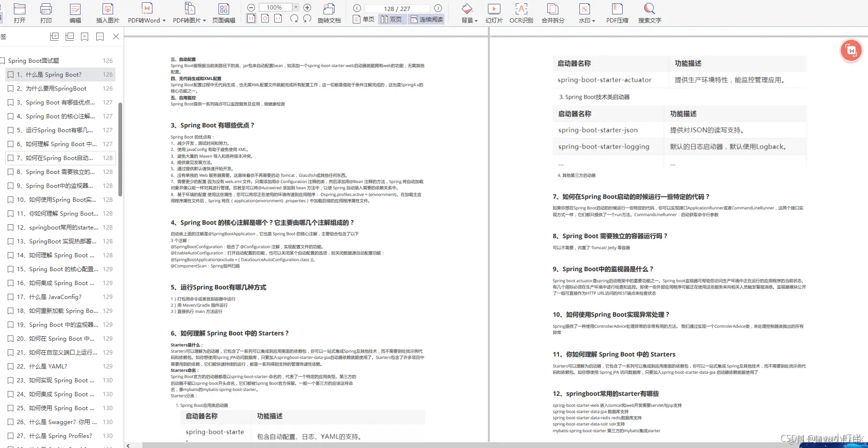Click the 背景 paint bucket icon
This screenshot has height=448, width=868.
coord(467,9)
